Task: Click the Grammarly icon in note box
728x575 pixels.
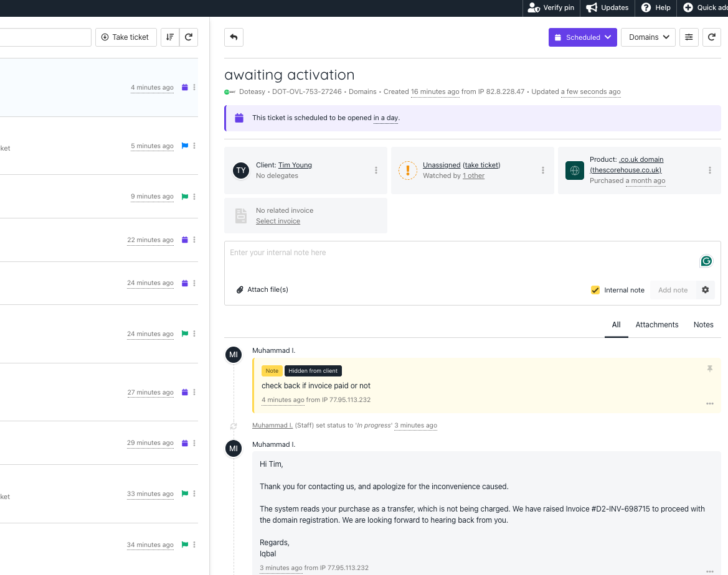Action: (x=706, y=261)
